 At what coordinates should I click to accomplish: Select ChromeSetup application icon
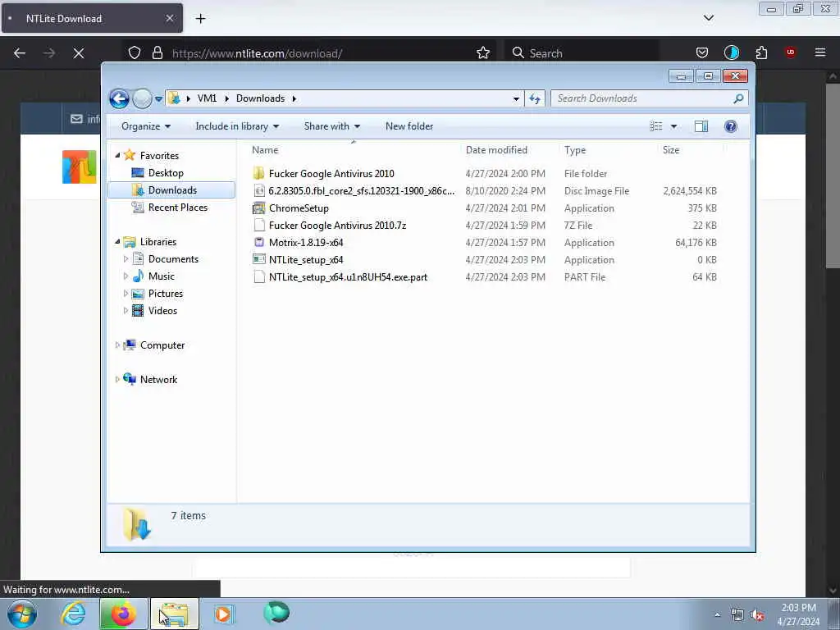(x=258, y=208)
